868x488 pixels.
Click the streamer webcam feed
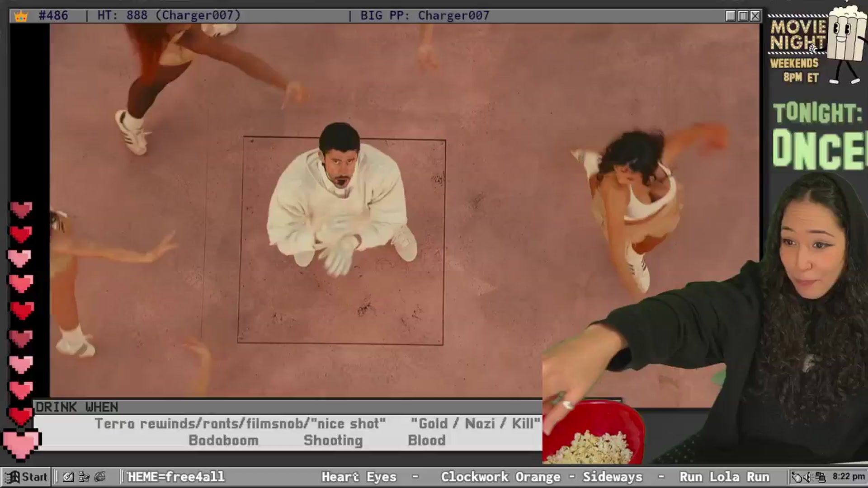(x=705, y=319)
